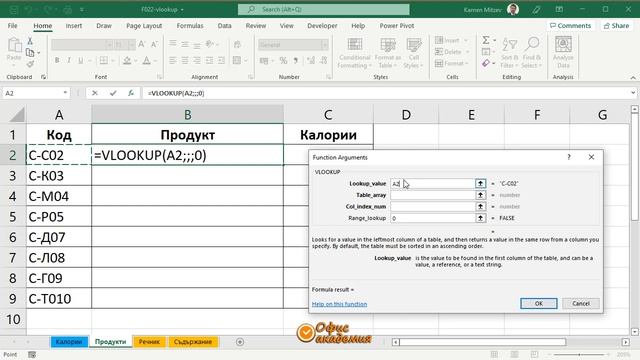This screenshot has height=360, width=640.
Task: Select column D header
Action: click(x=406, y=115)
